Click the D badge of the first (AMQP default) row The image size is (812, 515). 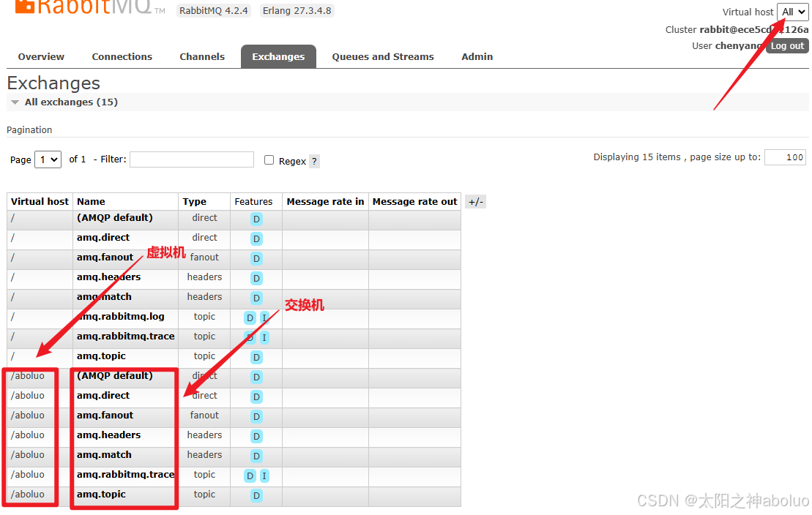click(256, 219)
